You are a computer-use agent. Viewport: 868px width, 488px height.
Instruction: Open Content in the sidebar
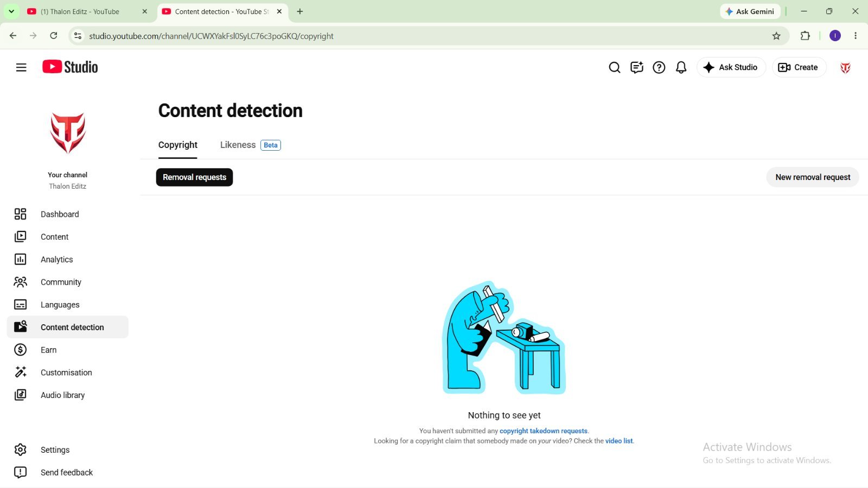tap(68, 237)
